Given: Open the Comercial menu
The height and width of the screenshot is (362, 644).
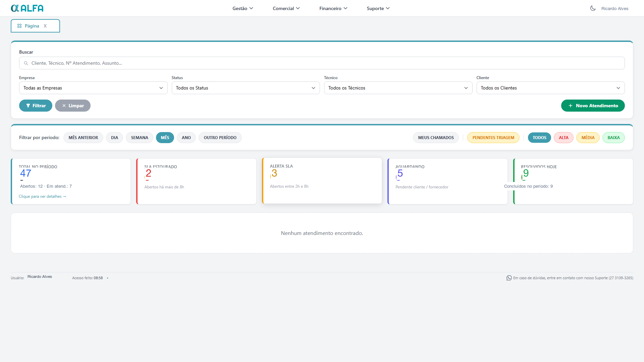Looking at the screenshot, I should click(x=286, y=8).
